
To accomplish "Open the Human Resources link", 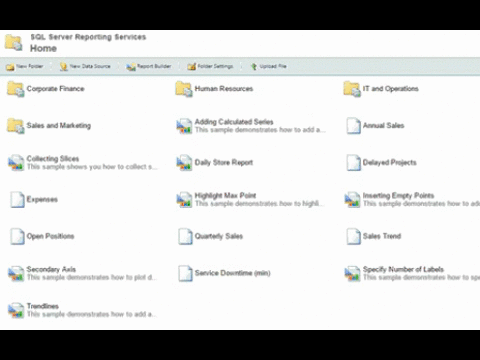I will 224,89.
